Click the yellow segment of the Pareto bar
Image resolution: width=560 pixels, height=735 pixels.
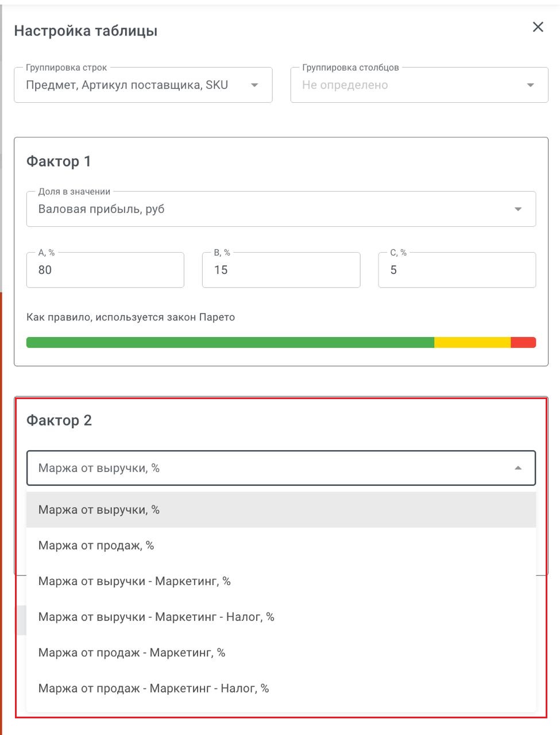[472, 343]
